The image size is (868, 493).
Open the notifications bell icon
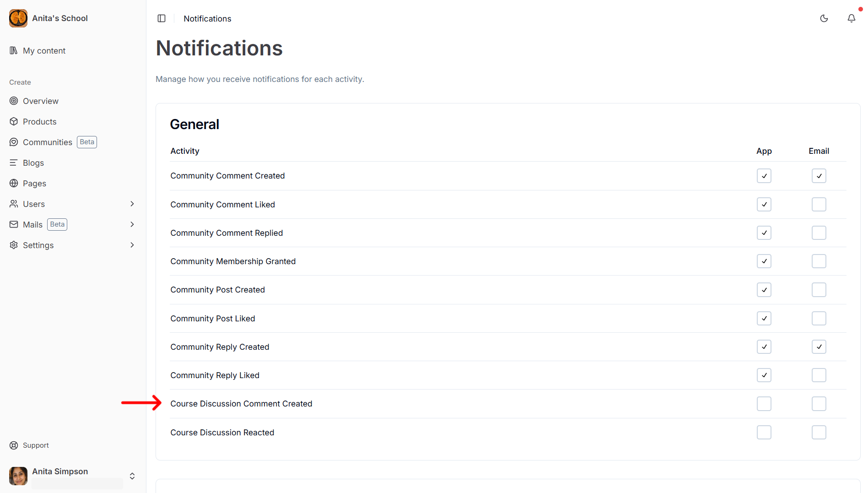(x=852, y=18)
